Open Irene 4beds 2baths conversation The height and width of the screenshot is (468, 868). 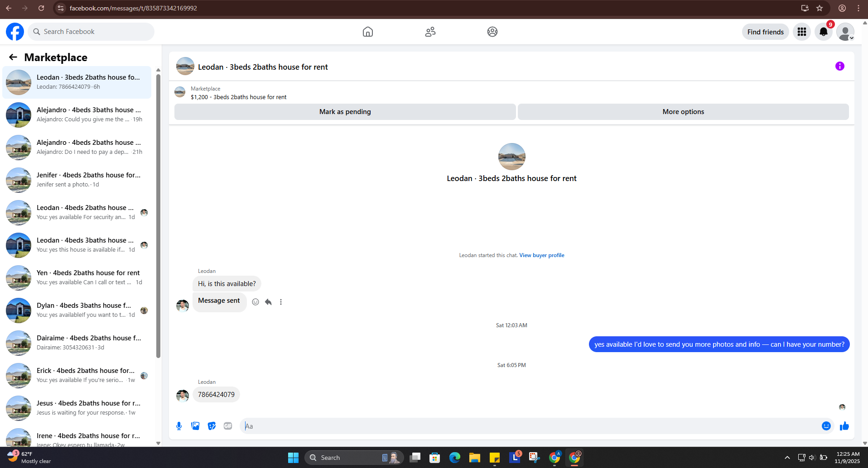pyautogui.click(x=77, y=436)
